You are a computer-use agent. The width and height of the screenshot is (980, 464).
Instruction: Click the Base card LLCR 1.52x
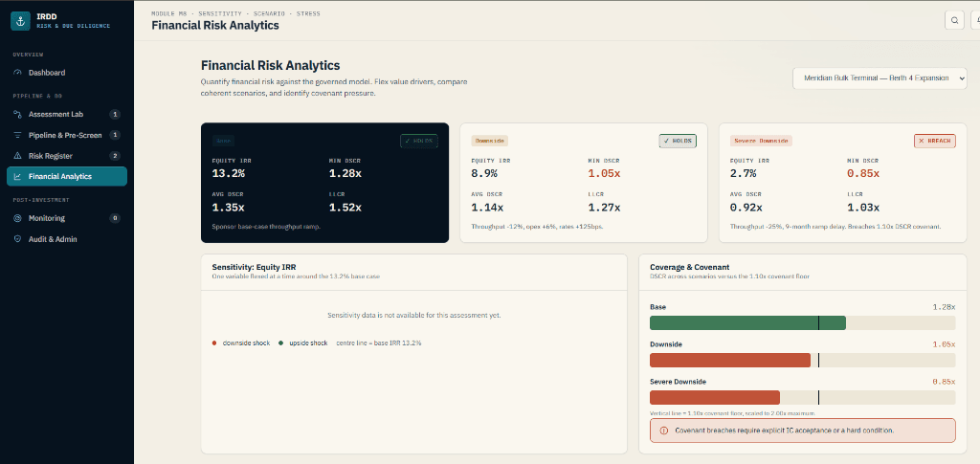click(345, 208)
